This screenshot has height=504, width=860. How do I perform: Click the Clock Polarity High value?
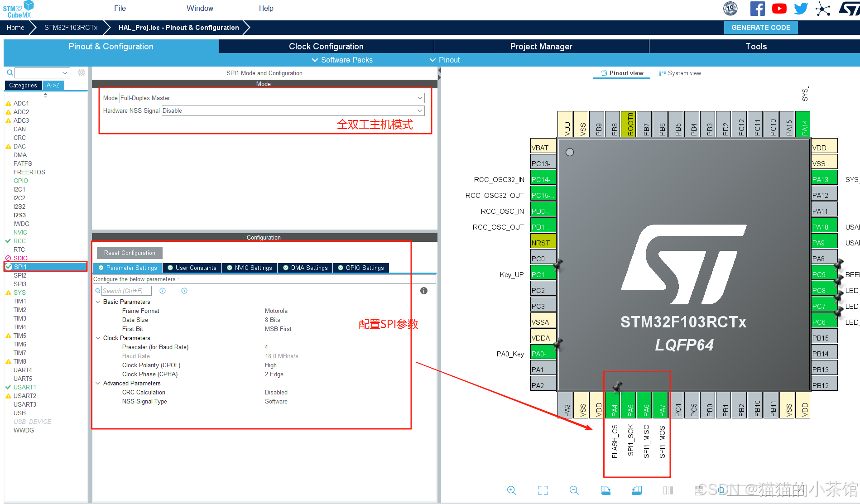coord(271,365)
